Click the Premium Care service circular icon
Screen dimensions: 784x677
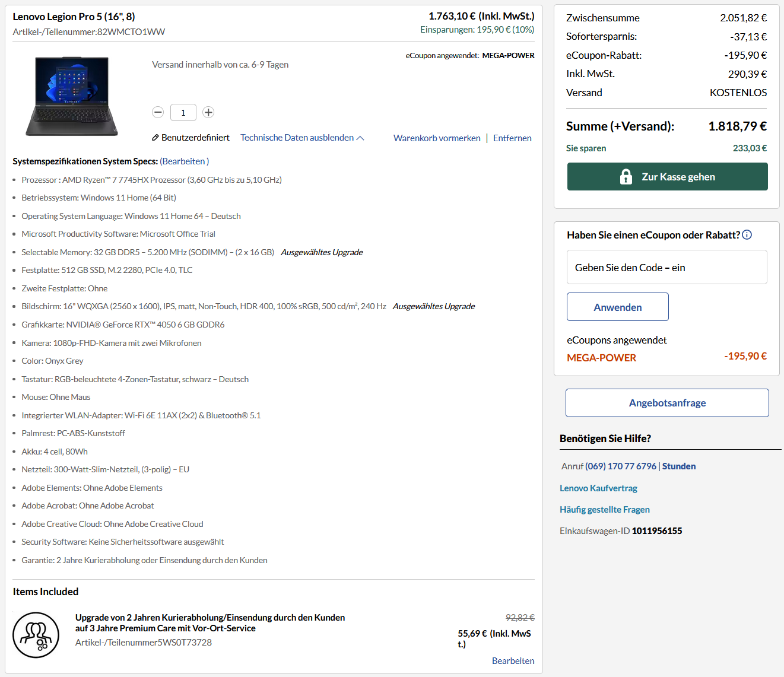point(36,635)
